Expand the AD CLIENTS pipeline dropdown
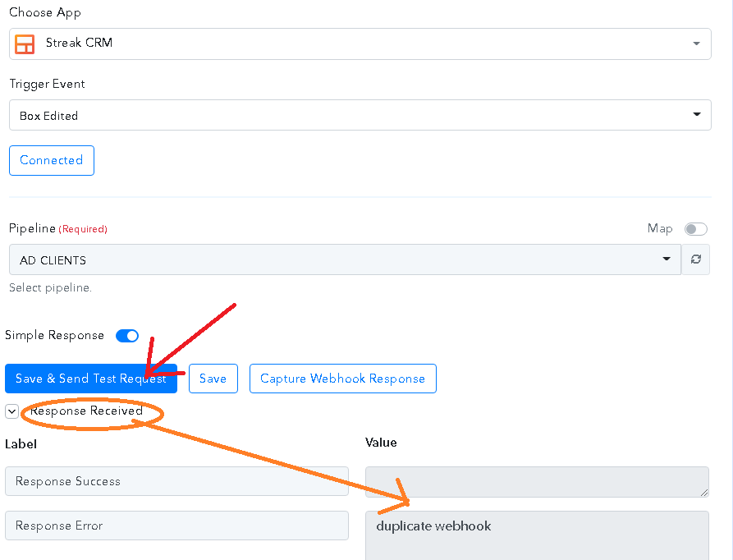Screen dimensions: 733x560 (345, 259)
